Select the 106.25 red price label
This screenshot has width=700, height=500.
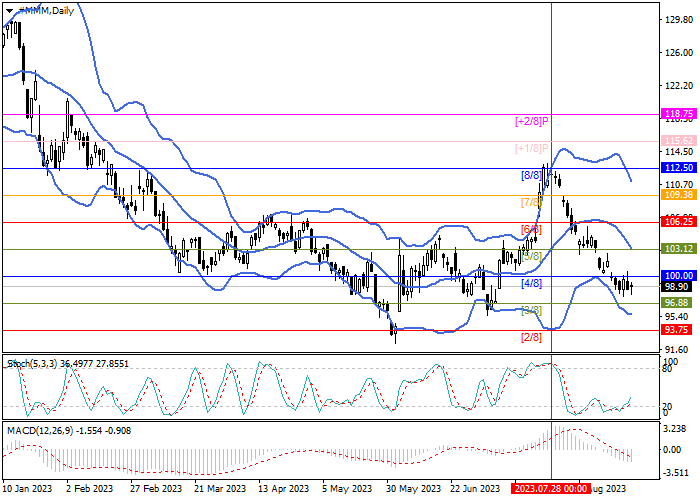click(x=678, y=222)
